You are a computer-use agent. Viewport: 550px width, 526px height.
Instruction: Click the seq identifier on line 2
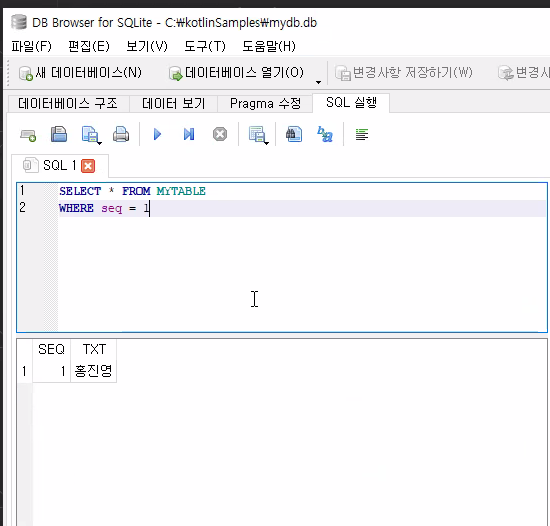(112, 208)
